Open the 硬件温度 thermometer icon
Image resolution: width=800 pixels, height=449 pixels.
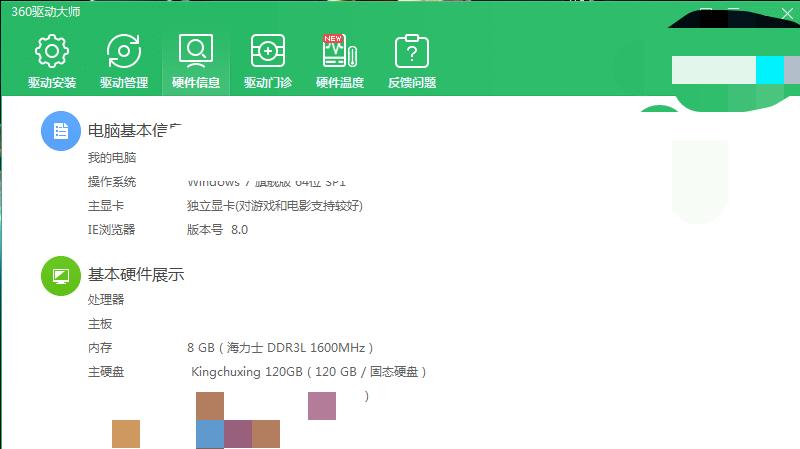pyautogui.click(x=340, y=52)
